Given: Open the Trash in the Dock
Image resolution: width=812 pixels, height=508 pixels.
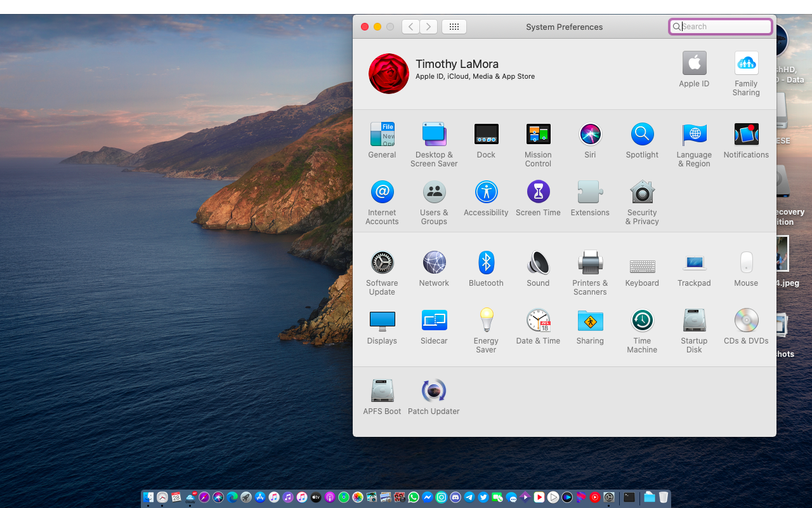Looking at the screenshot, I should (x=664, y=497).
